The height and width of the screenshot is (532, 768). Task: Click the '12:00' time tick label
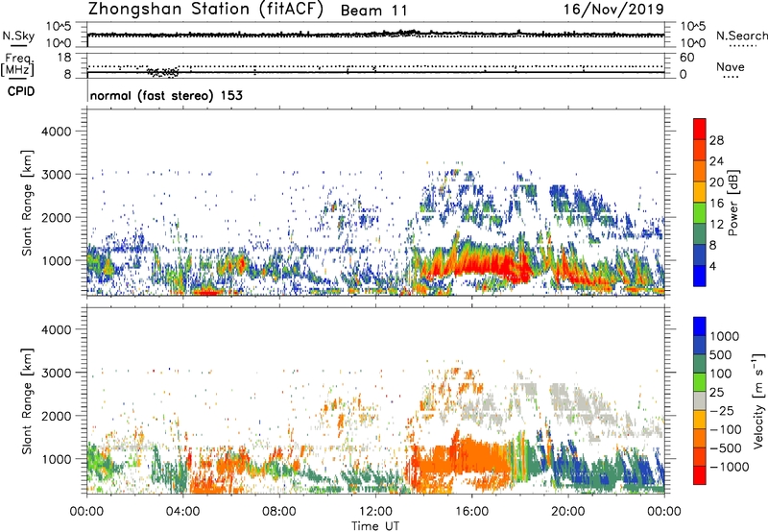pos(375,512)
